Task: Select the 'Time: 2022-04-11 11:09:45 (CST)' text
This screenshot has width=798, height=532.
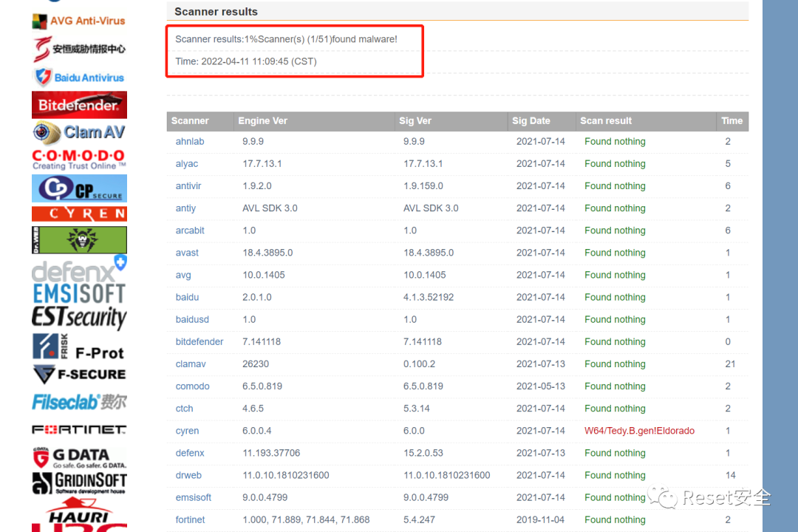Action: point(246,61)
